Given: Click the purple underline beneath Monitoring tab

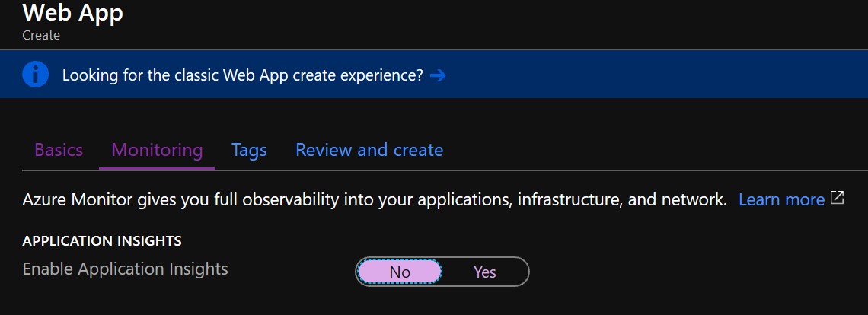Looking at the screenshot, I should pyautogui.click(x=157, y=167).
